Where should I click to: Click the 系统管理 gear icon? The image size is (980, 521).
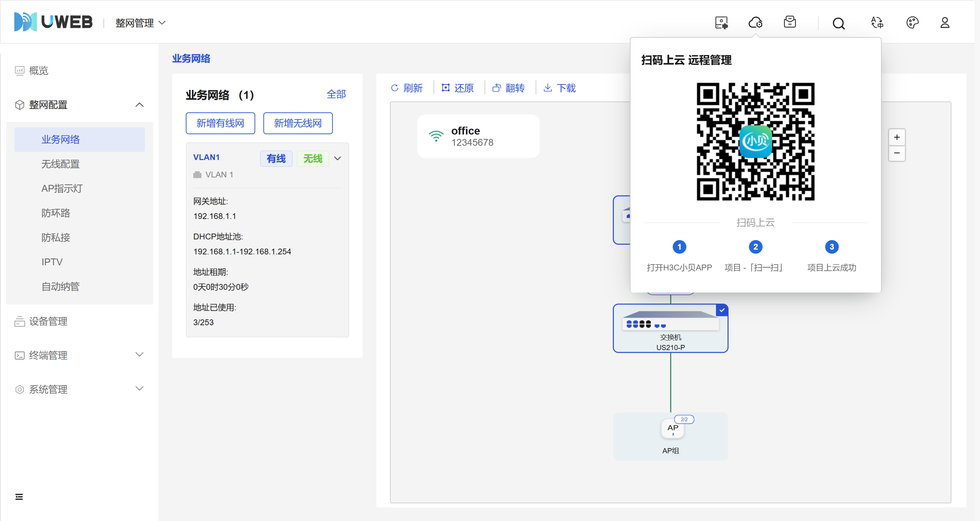pos(19,390)
